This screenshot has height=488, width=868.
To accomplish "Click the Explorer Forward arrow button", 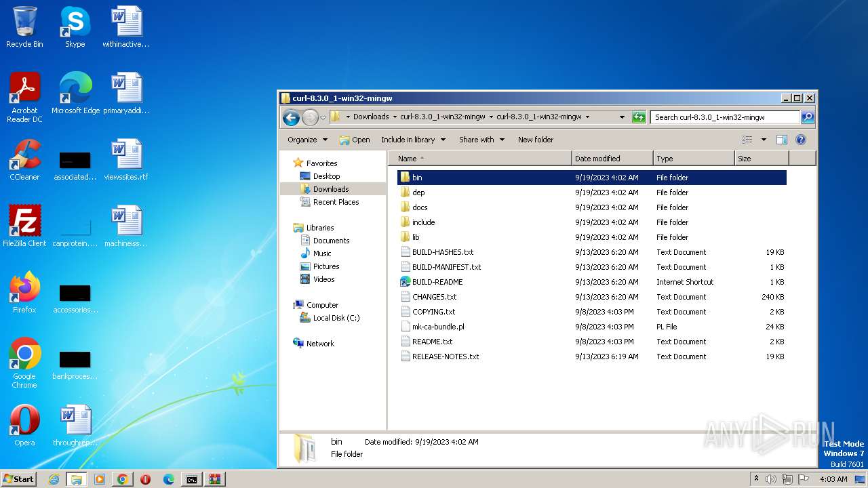I will [x=310, y=117].
